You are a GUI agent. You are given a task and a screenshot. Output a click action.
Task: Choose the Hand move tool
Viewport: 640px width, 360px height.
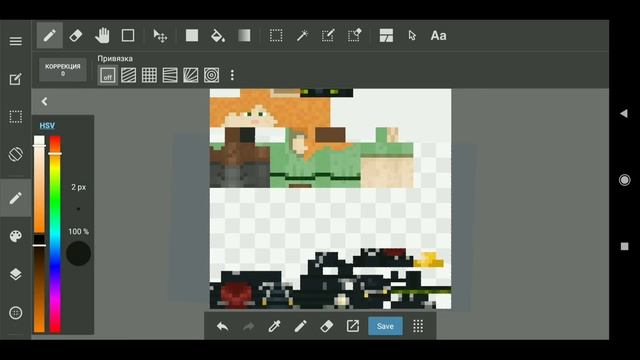[102, 36]
